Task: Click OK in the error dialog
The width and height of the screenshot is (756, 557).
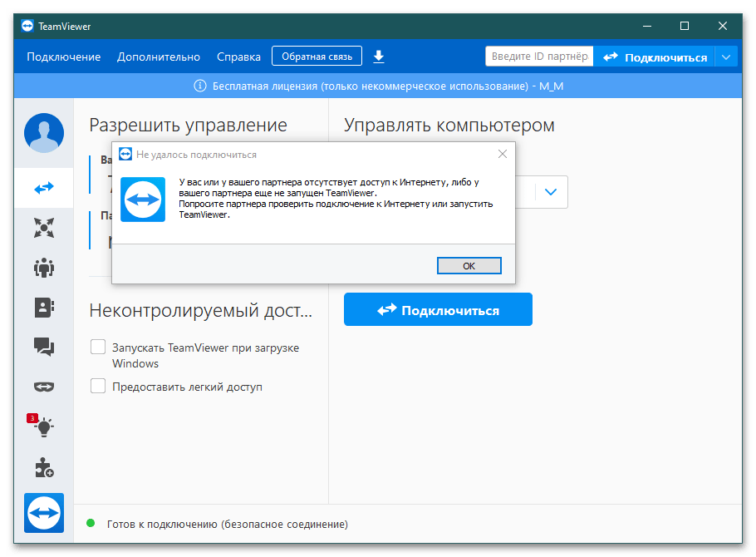Action: 469,265
